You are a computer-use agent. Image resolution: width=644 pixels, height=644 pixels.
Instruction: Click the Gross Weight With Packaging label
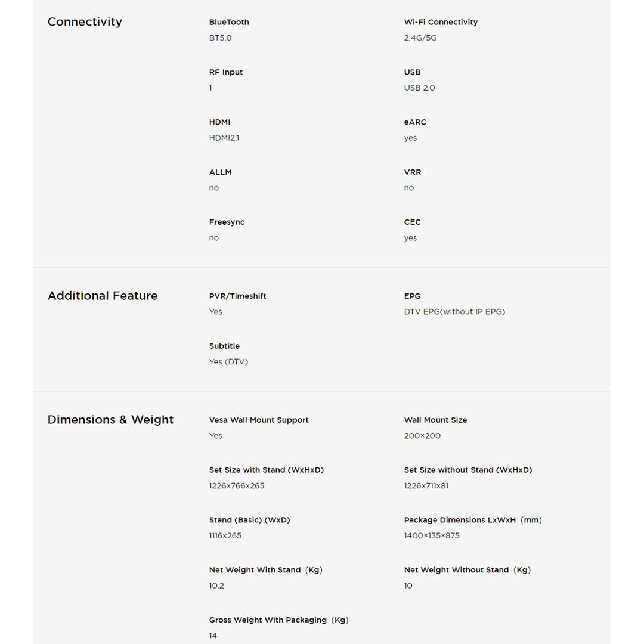pyautogui.click(x=278, y=620)
